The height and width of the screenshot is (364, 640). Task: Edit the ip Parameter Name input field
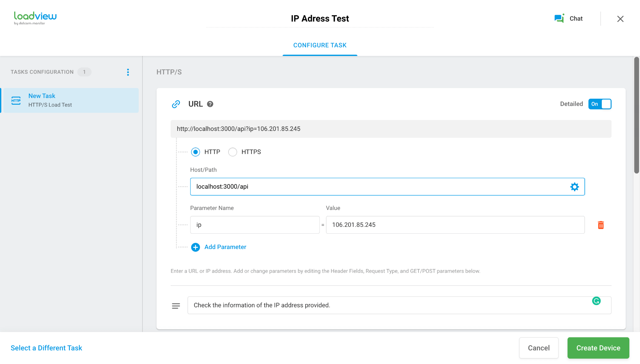[254, 225]
